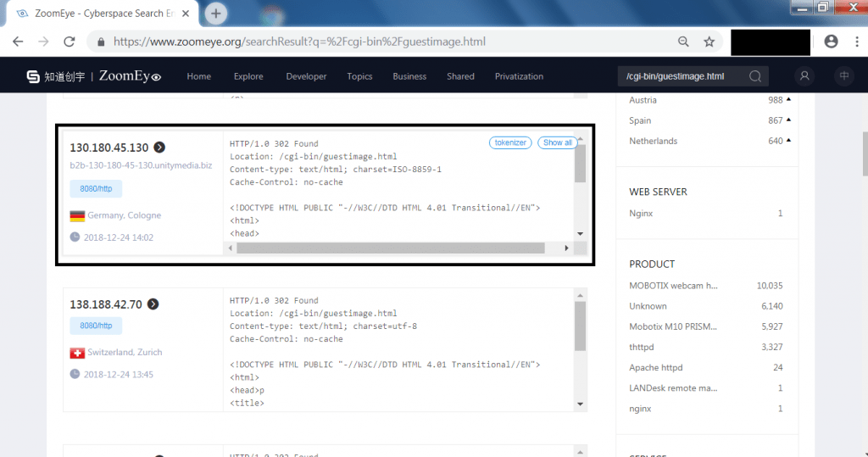Click the page's main vertical scrollbar
868x457 pixels.
tap(865, 154)
